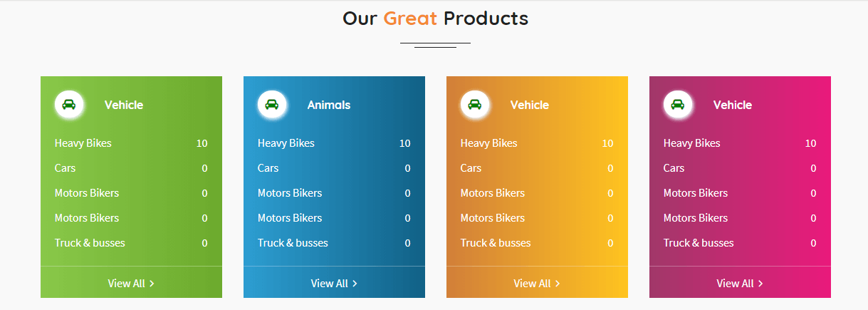Image resolution: width=868 pixels, height=310 pixels.
Task: Click the car icon in the green card
Action: coord(69,105)
